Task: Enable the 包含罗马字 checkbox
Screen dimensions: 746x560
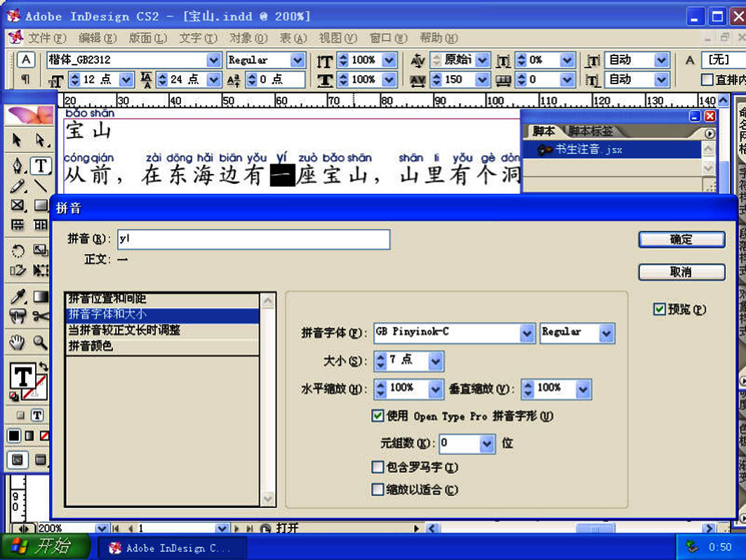Action: tap(378, 467)
